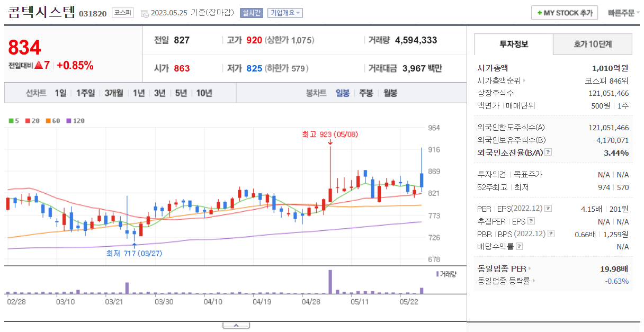The width and height of the screenshot is (644, 332).
Task: Click the tall volume bar near 05/08
Action: click(x=330, y=282)
